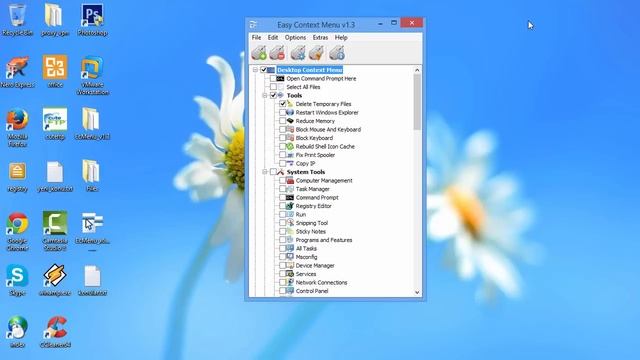The height and width of the screenshot is (360, 640).
Task: Select the blank file icon beside winamp.exe
Action: 92,280
